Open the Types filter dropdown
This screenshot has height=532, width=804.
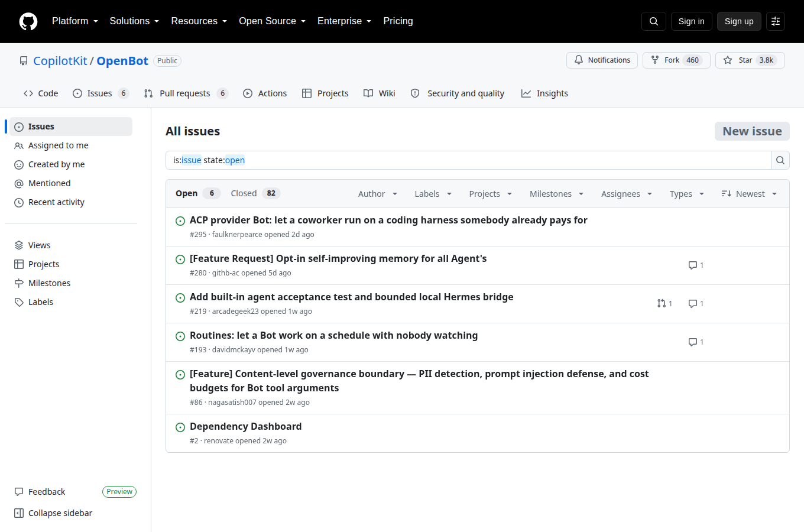click(x=687, y=194)
